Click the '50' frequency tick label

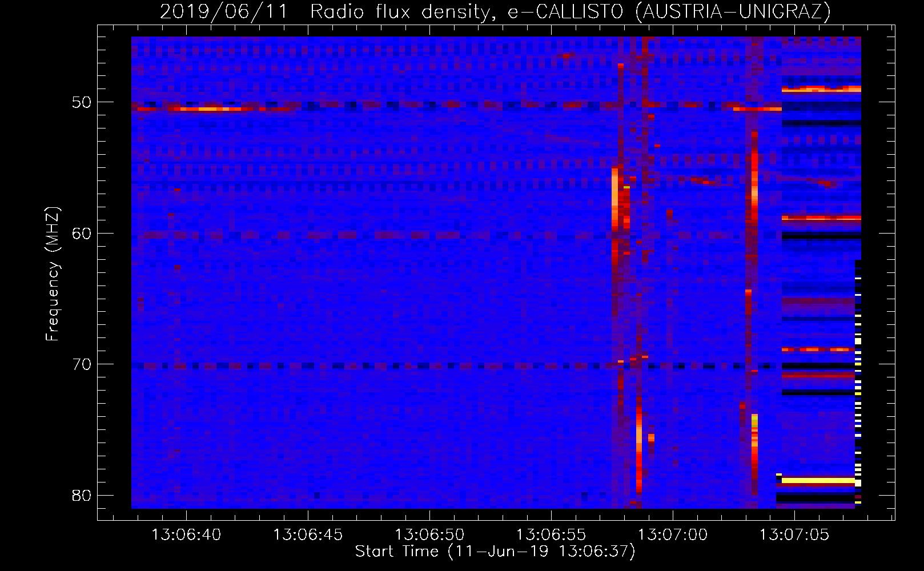click(x=82, y=102)
